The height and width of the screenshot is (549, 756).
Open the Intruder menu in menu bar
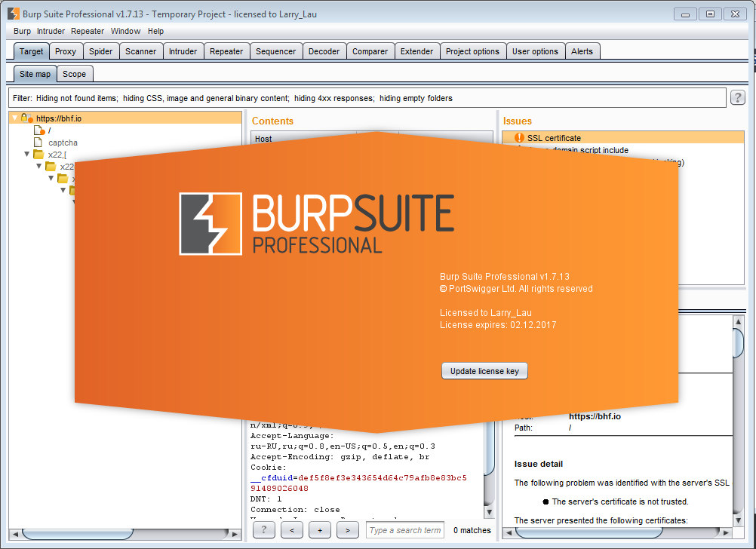click(x=51, y=31)
